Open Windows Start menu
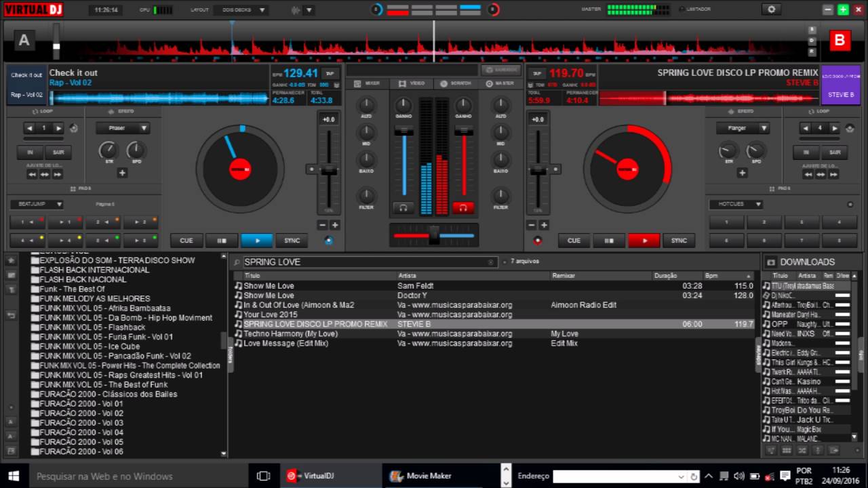This screenshot has width=868, height=488. pos(14,475)
